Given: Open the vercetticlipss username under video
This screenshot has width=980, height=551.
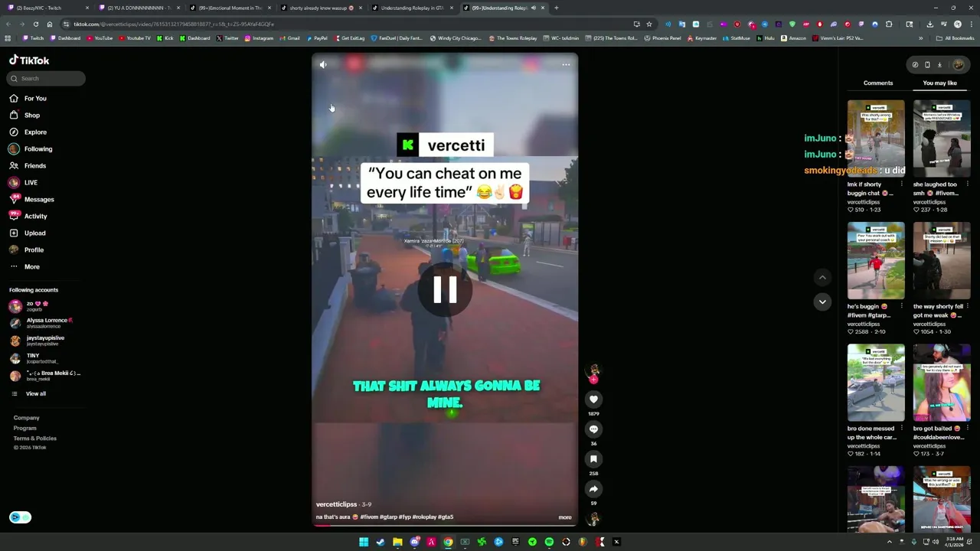Looking at the screenshot, I should click(x=336, y=504).
